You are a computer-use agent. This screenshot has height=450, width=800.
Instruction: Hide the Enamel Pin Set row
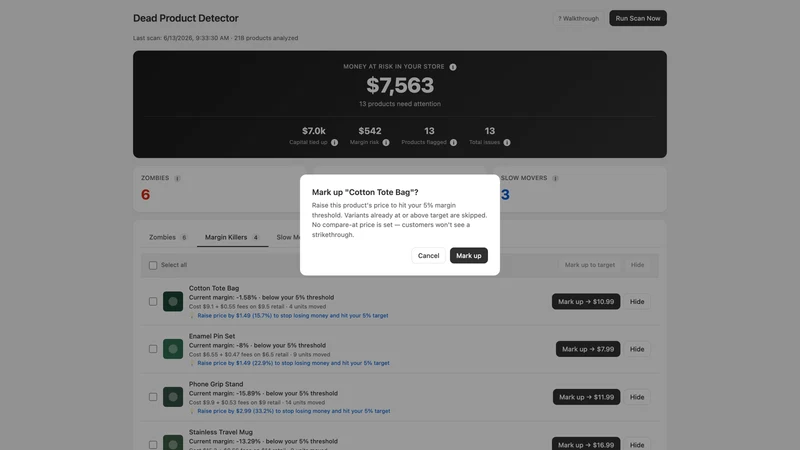point(637,349)
